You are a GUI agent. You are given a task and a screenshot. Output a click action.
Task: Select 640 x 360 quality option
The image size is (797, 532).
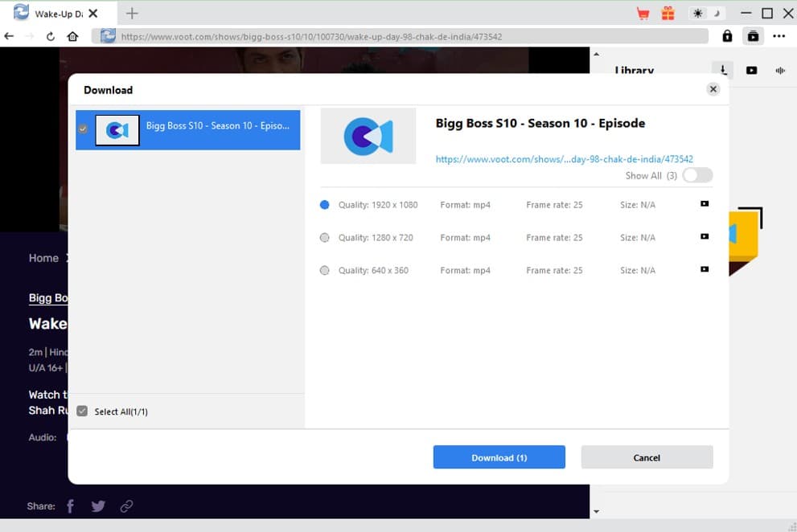[325, 271]
